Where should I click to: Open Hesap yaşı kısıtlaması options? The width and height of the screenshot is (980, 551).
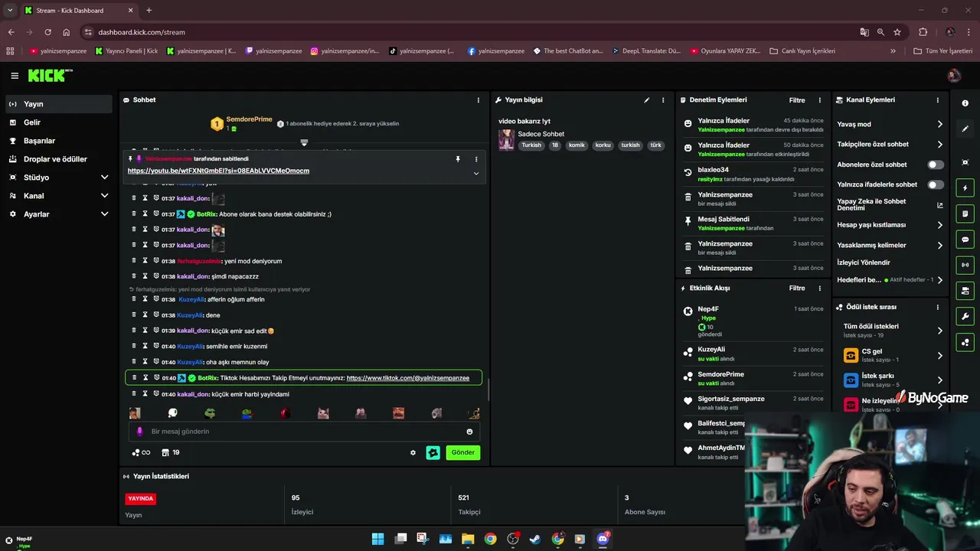coord(890,225)
